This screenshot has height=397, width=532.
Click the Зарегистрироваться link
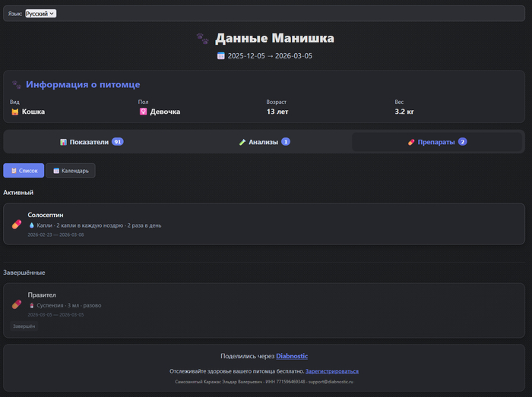point(331,371)
